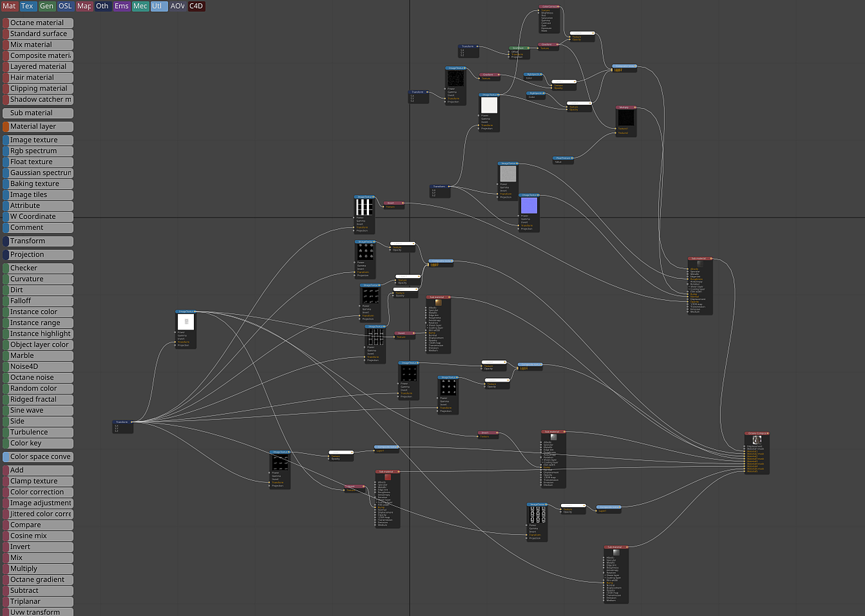Click Color correction in node list

coord(38,492)
